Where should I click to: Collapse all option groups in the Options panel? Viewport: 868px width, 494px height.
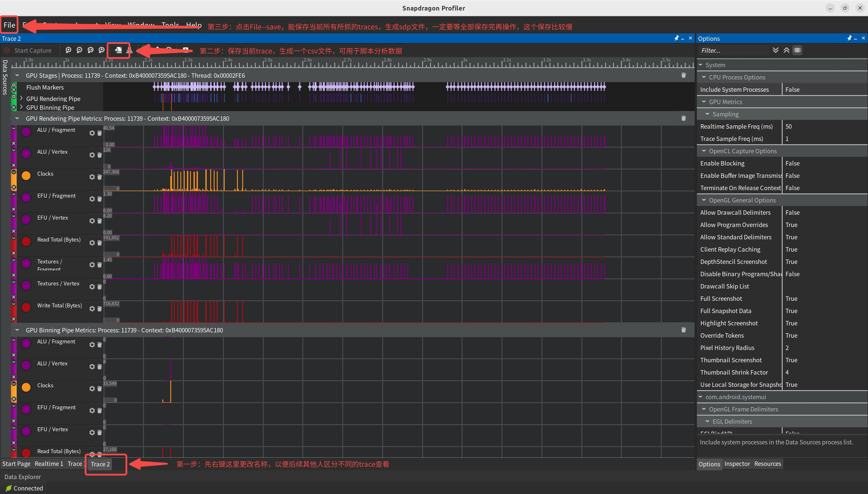tap(786, 50)
